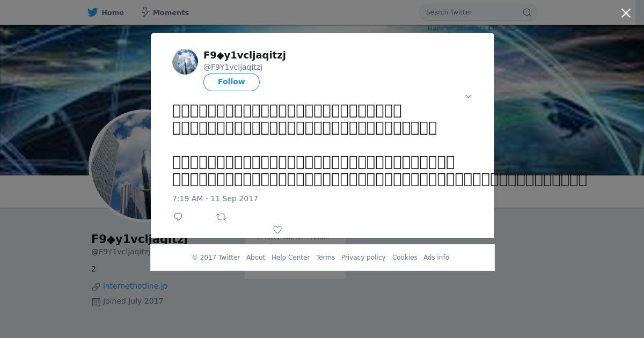644x338 pixels.
Task: Open the internethotline.jp profile link
Action: coord(135,286)
